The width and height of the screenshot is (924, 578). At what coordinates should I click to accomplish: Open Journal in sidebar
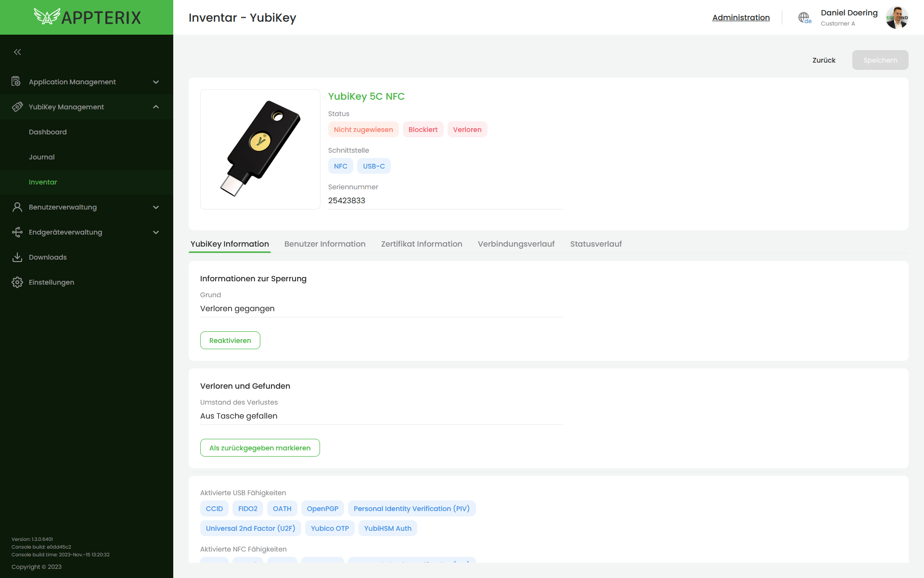point(42,157)
